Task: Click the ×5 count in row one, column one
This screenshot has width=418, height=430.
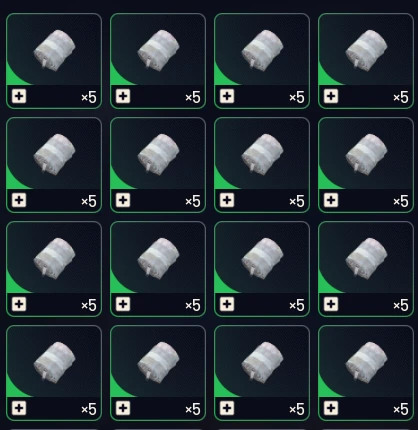Action: point(89,97)
